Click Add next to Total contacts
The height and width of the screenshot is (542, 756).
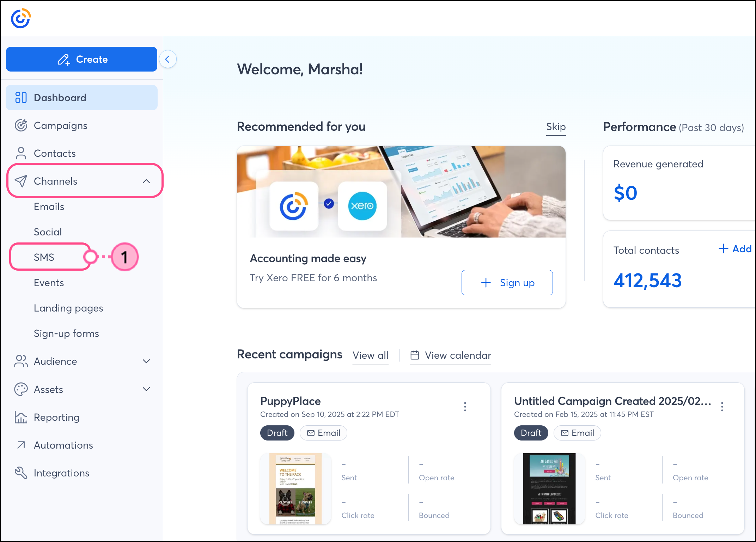pyautogui.click(x=735, y=249)
